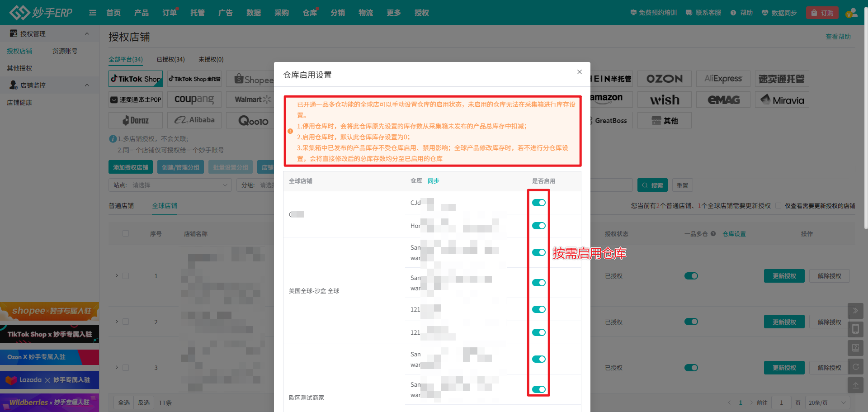Click the 妙手ERP logo
868x412 pixels.
point(41,12)
